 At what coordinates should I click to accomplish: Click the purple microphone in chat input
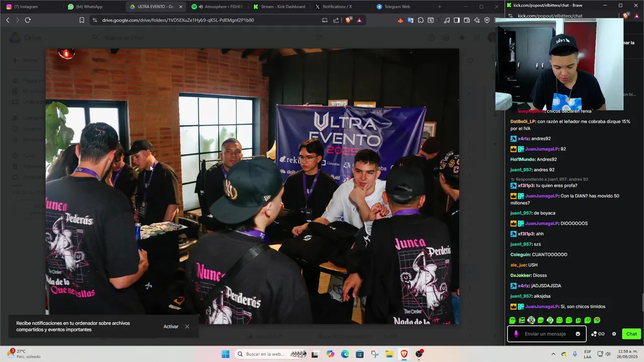pos(516,334)
